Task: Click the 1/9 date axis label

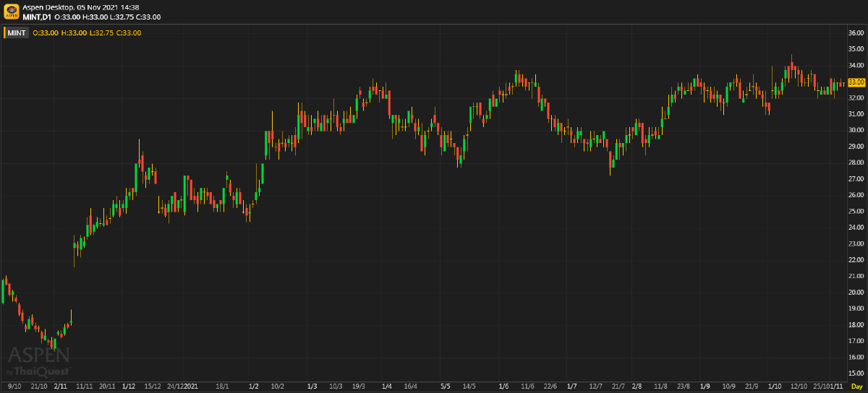Action: (x=705, y=387)
